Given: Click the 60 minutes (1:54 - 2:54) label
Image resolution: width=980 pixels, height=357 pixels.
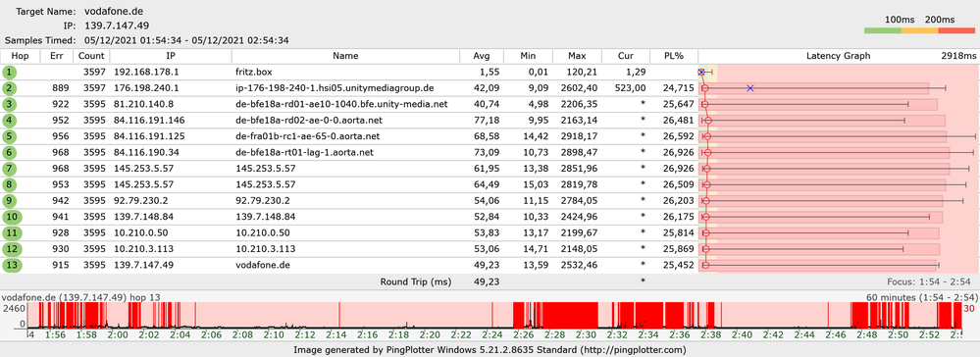Looking at the screenshot, I should (921, 297).
